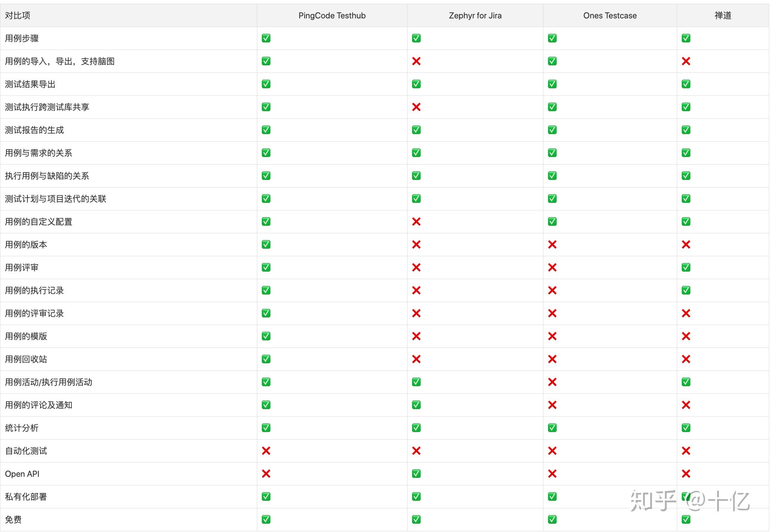770x532 pixels.
Task: Click the Ones Testcase column header
Action: (x=610, y=15)
